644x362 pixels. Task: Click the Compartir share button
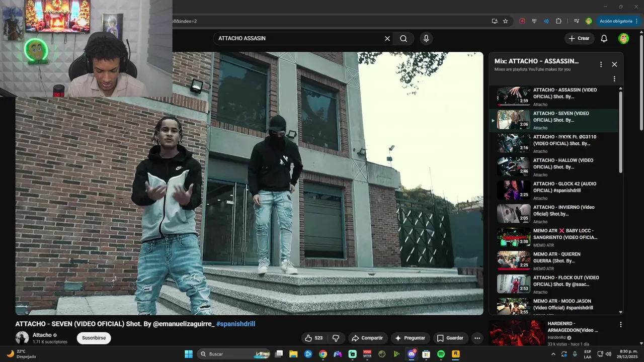pyautogui.click(x=367, y=338)
